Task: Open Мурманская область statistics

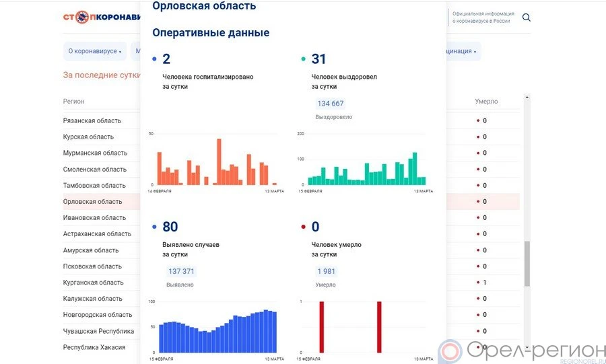Action: point(95,153)
